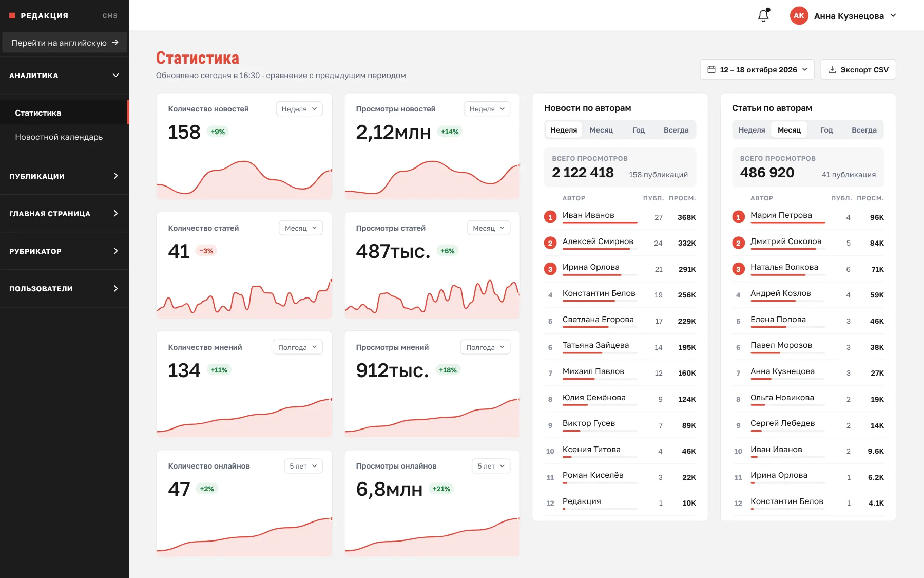This screenshot has height=578, width=924.
Task: Select Месяц tab in Новости по авторам
Action: [x=601, y=130]
